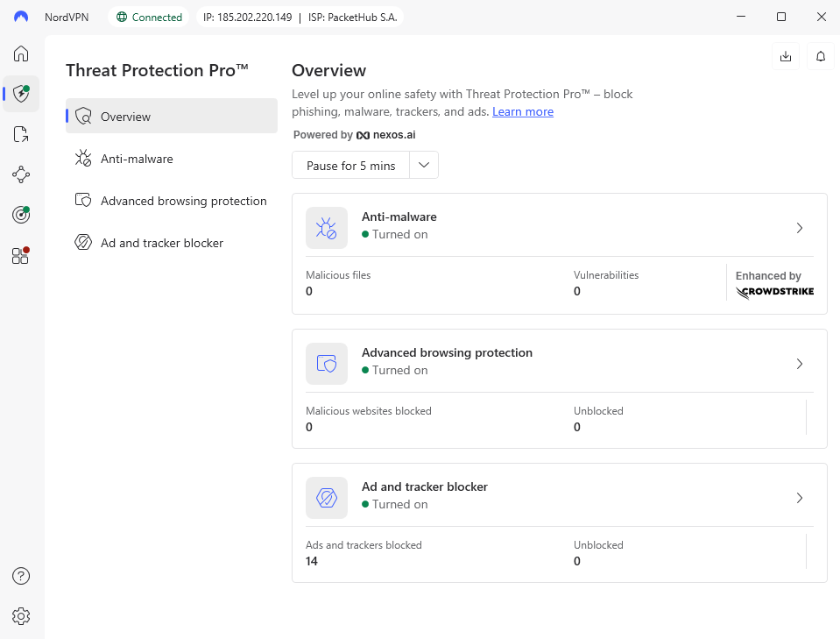Click the Malicious websites blocked count
Screen dimensions: 840x639
[x=309, y=427]
